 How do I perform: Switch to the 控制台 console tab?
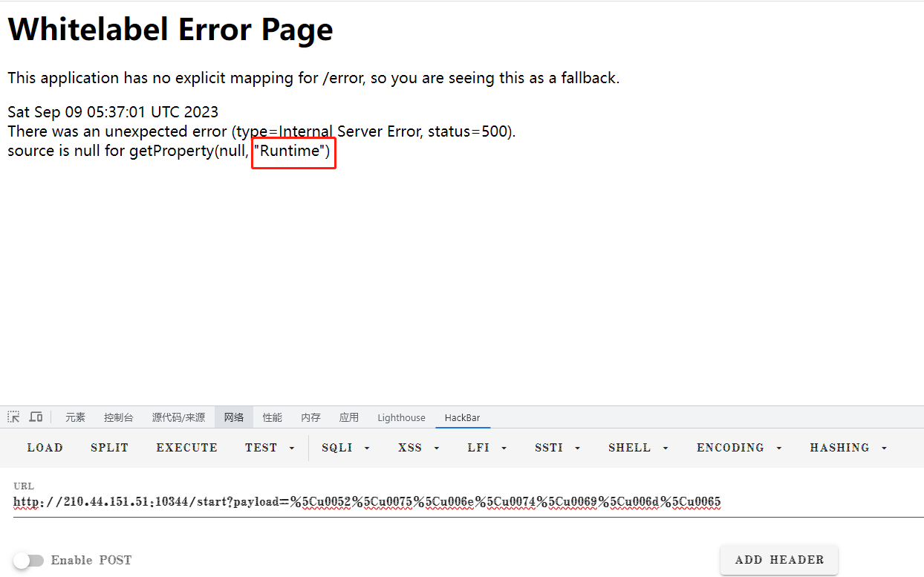119,417
